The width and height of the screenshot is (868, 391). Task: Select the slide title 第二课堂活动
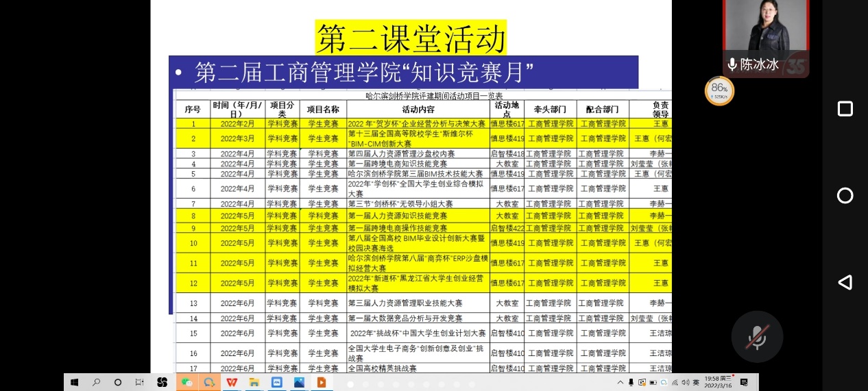(411, 38)
